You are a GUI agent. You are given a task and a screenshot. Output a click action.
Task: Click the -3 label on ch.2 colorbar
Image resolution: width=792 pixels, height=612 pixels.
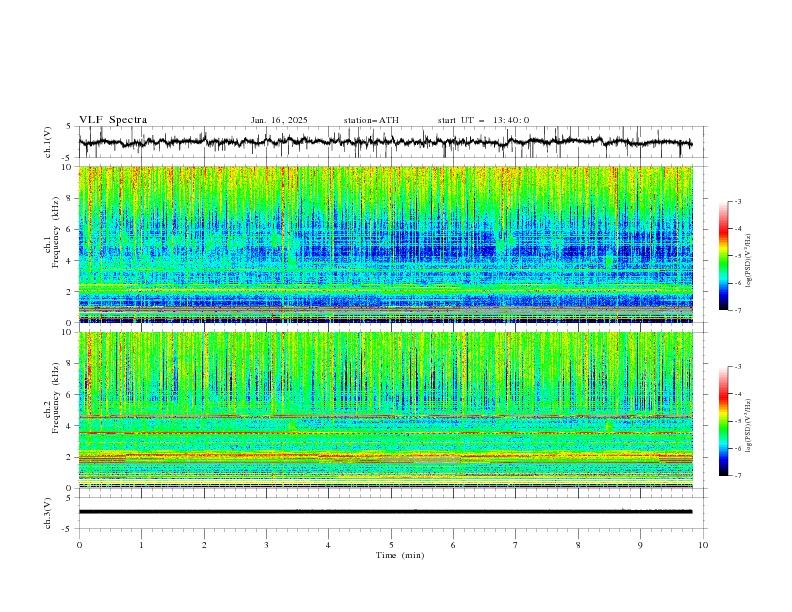[x=738, y=367]
